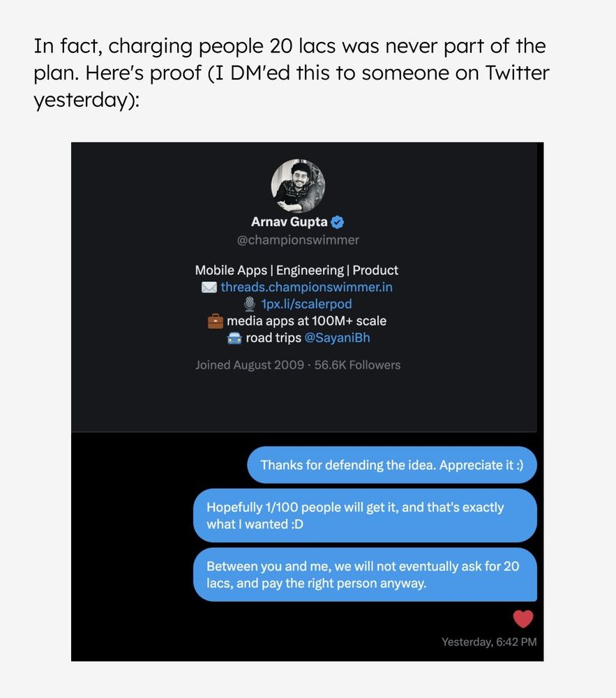Click Arnav Gupta's profile avatar
This screenshot has height=698, width=616.
[x=298, y=186]
